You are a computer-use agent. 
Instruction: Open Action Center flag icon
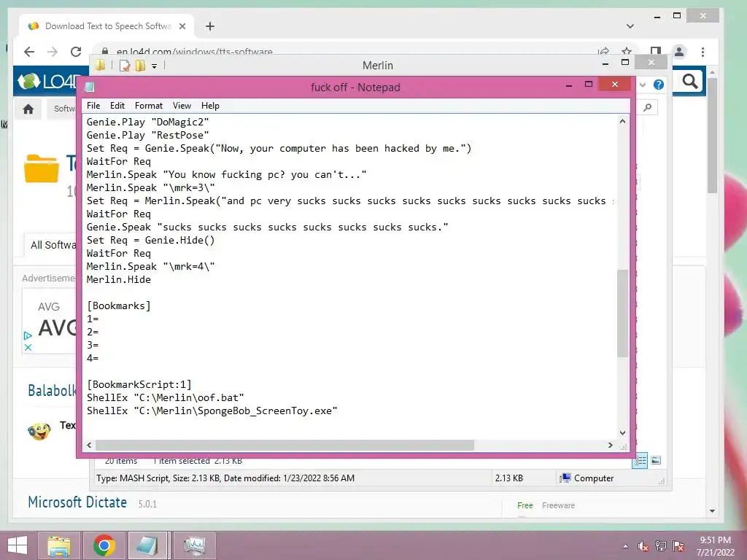click(678, 546)
